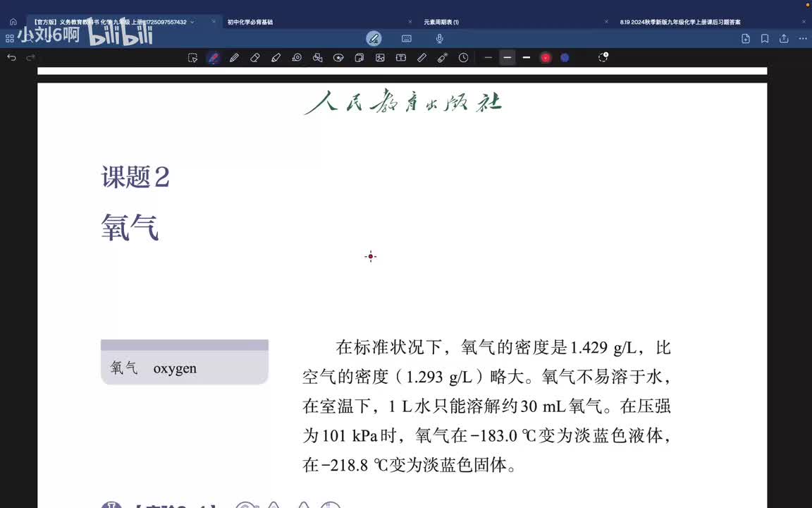Click the text 101 kPa
Screen dimensions: 812x508
point(350,435)
